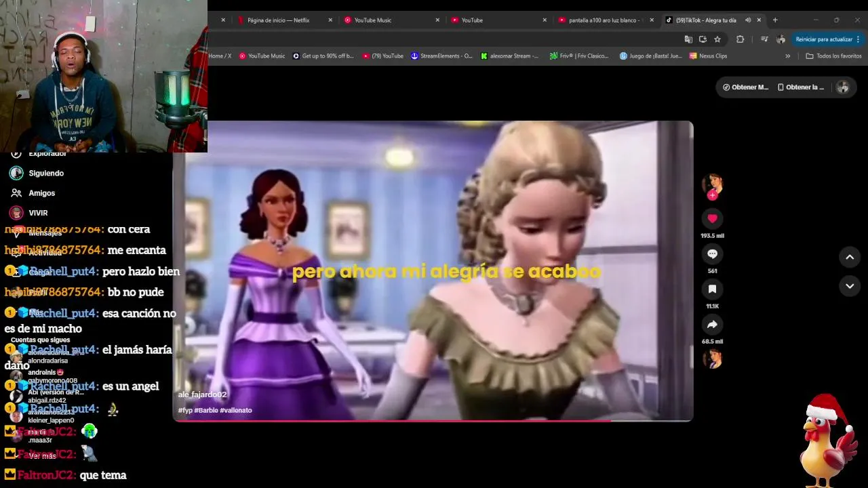
Task: Open StreamElements bookmark
Action: 441,56
